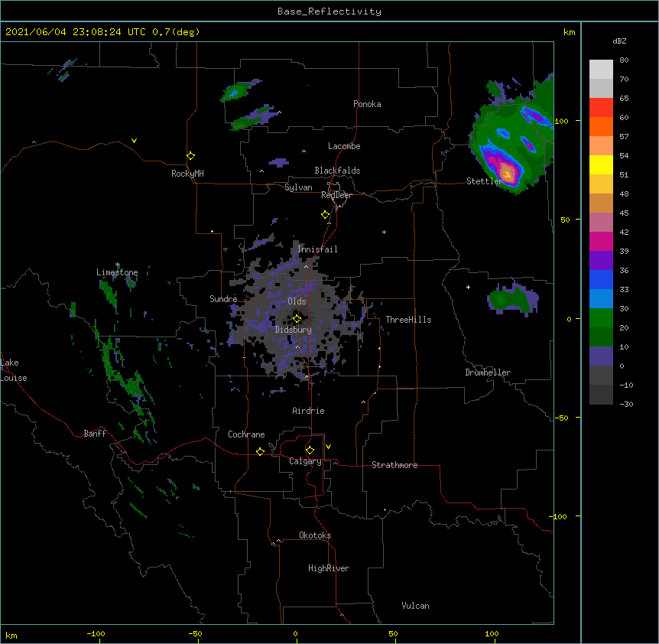
Task: Click the yellow V marker east of Calgary
Action: (328, 447)
